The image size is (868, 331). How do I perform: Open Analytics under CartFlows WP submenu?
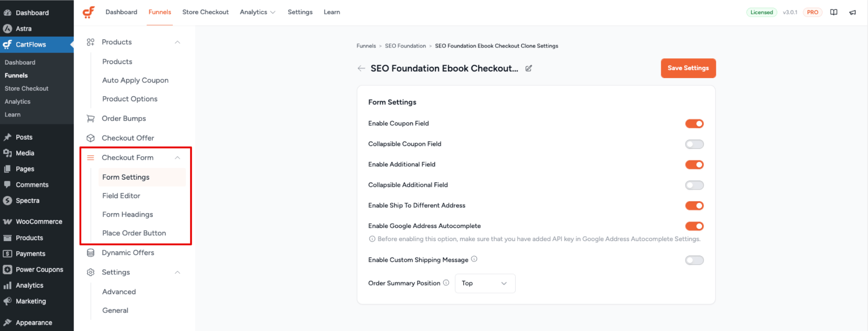click(x=18, y=102)
